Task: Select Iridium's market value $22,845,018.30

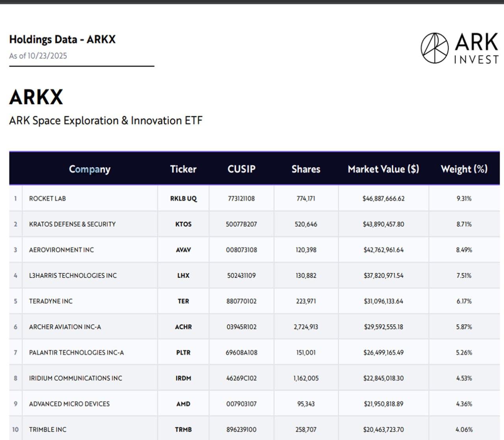Action: click(x=383, y=378)
